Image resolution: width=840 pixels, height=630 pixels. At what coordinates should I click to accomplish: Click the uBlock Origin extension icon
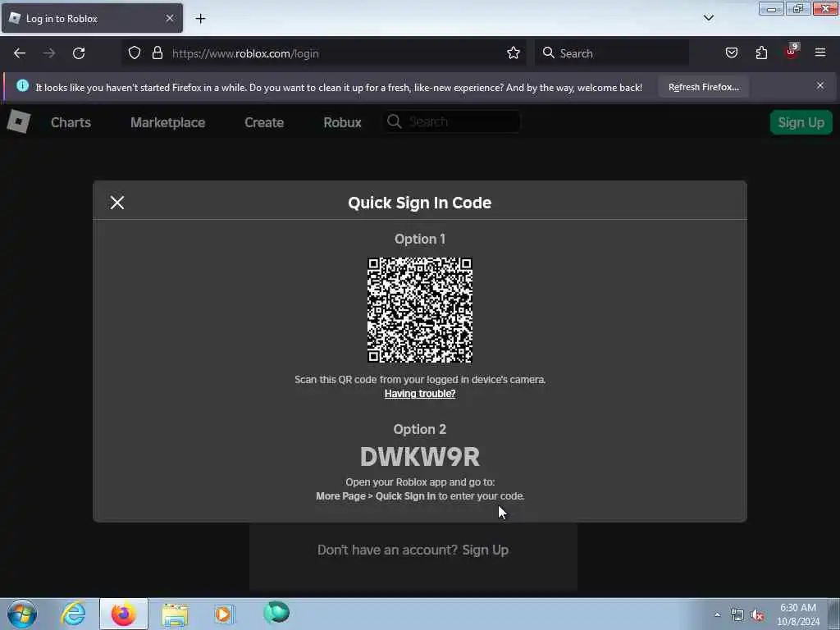(792, 52)
